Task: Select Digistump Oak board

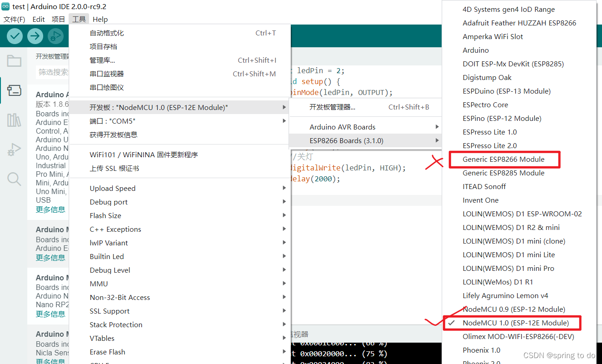Action: click(x=519, y=78)
